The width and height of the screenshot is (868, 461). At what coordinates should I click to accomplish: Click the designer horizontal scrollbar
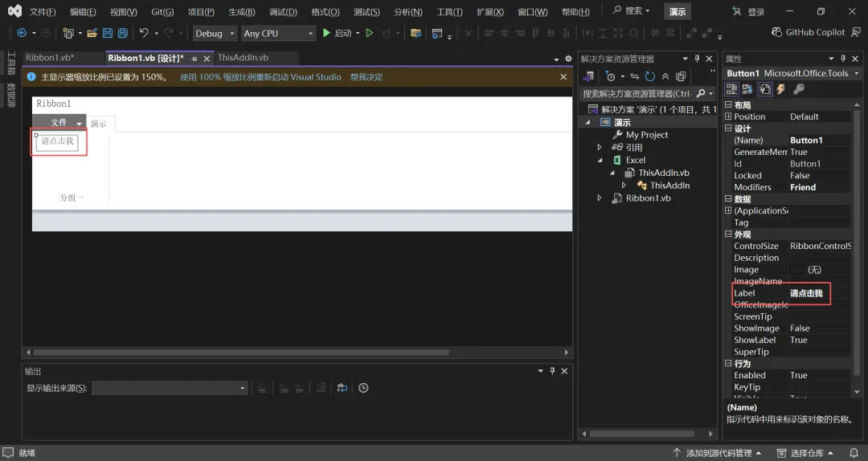tap(241, 352)
